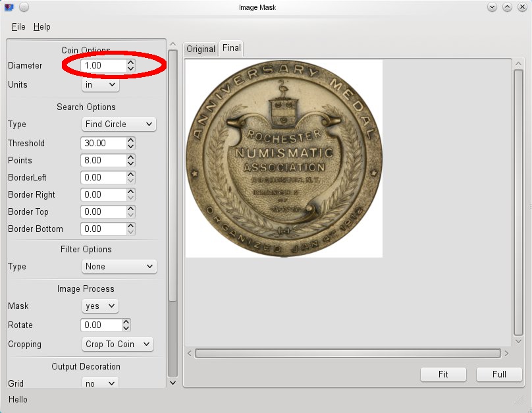Click the image view scroll up arrow
532x413 pixels.
[518, 63]
